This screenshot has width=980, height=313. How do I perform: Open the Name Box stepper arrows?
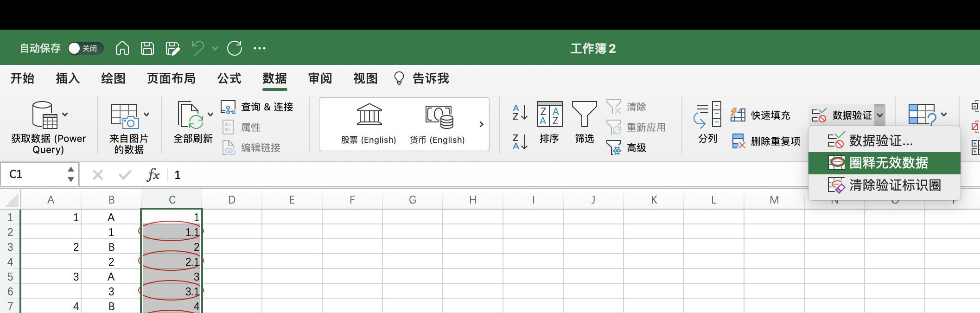(71, 174)
